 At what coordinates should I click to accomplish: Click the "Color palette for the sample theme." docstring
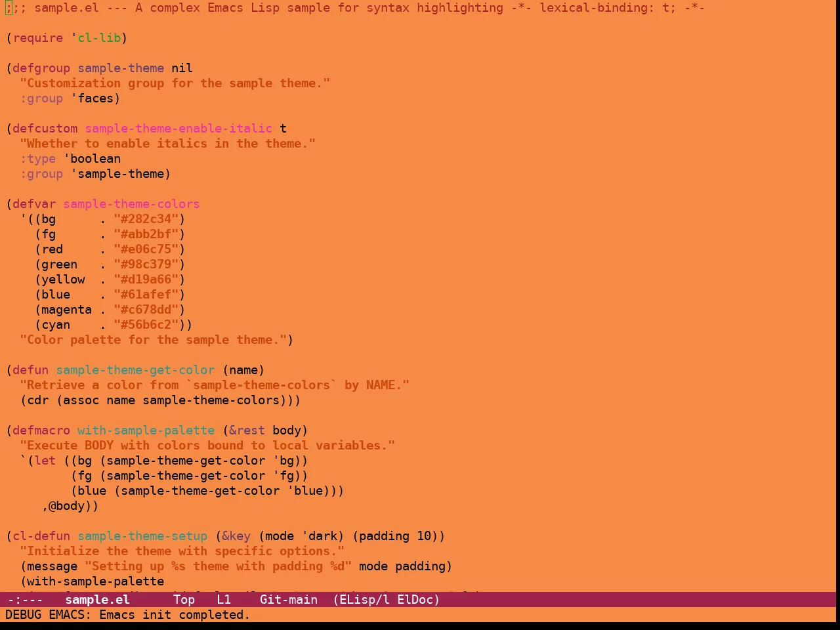tap(154, 340)
